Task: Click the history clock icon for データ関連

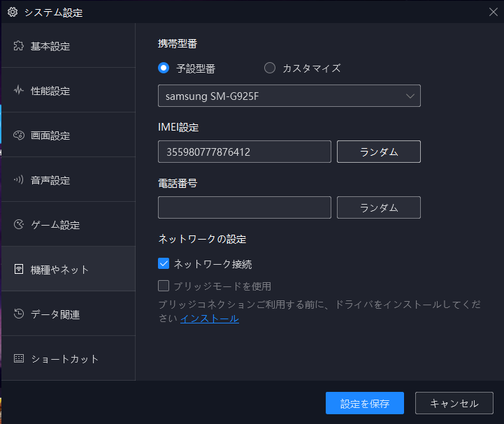Action: pos(19,314)
